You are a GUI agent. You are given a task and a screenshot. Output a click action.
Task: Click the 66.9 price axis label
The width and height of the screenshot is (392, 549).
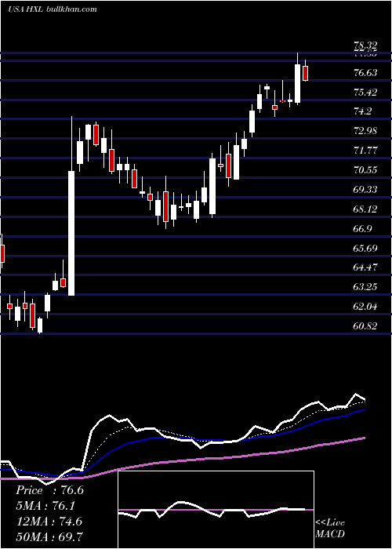pyautogui.click(x=362, y=229)
